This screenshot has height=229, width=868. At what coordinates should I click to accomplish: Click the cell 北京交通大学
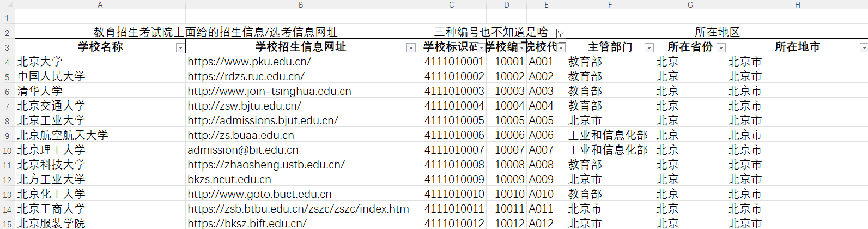click(x=100, y=106)
